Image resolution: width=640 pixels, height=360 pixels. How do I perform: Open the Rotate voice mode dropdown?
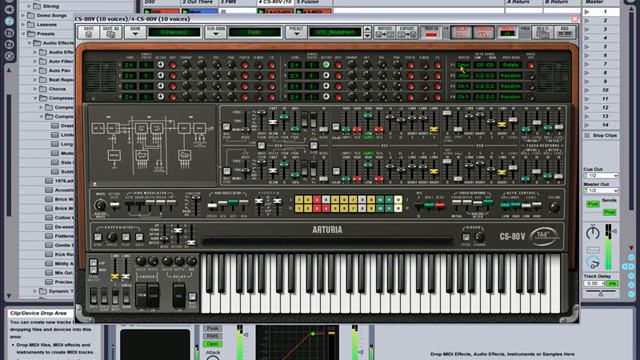click(x=510, y=65)
